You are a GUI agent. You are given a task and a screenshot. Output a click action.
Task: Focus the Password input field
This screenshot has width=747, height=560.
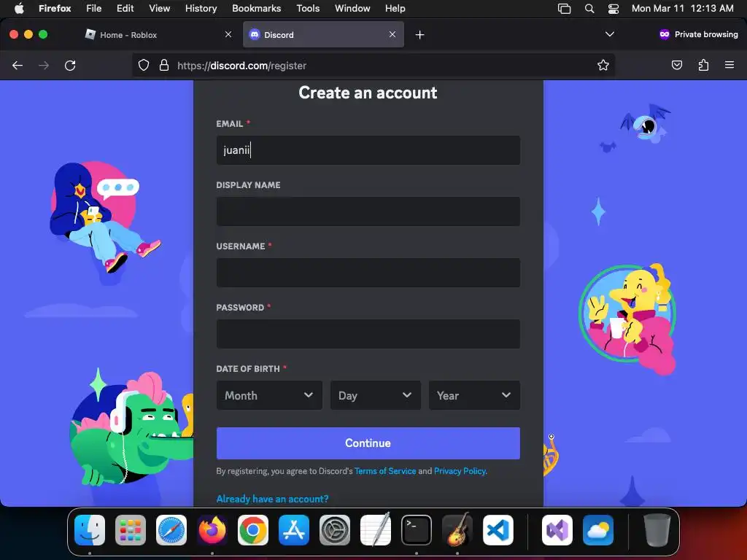[x=368, y=334]
